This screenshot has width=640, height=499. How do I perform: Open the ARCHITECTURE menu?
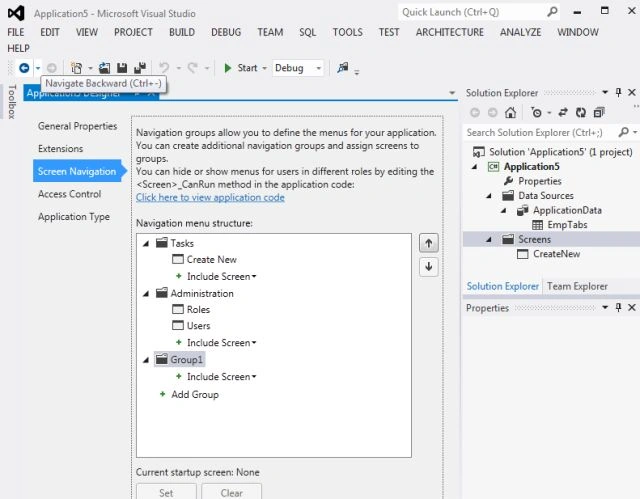[449, 32]
